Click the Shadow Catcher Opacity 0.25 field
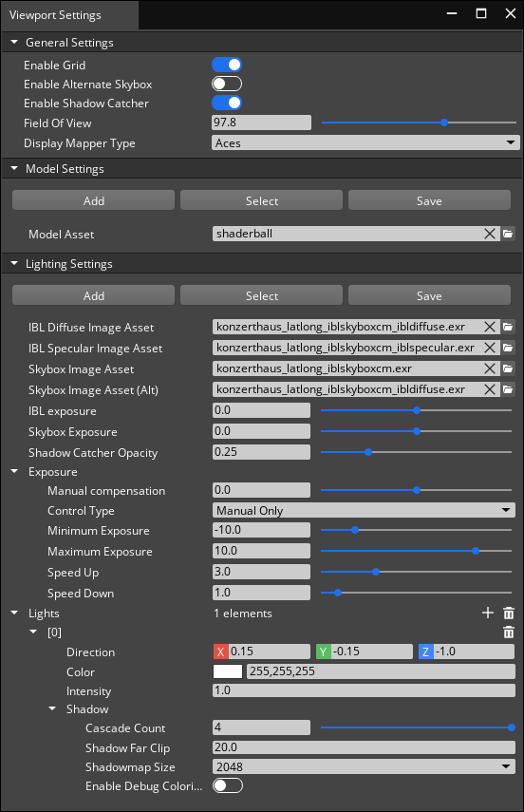The image size is (524, 812). pos(261,451)
